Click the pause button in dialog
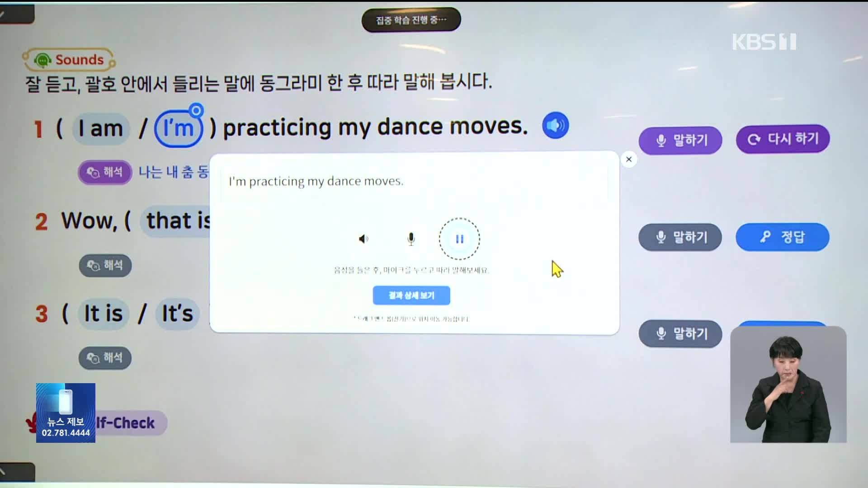 coord(460,239)
